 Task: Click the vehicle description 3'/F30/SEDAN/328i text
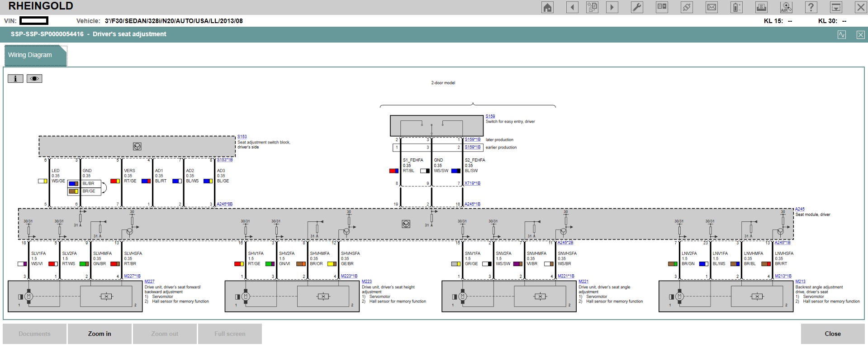point(174,21)
